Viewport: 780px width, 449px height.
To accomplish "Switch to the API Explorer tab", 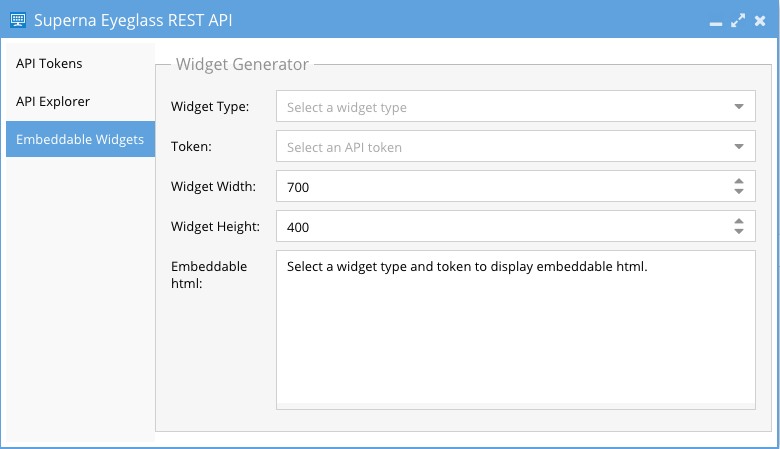I will click(53, 101).
